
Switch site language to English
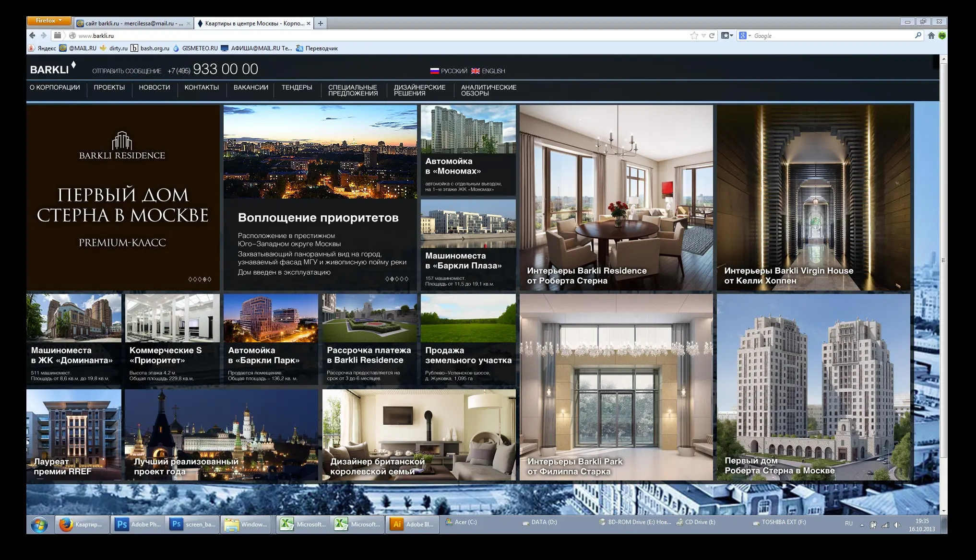[488, 71]
